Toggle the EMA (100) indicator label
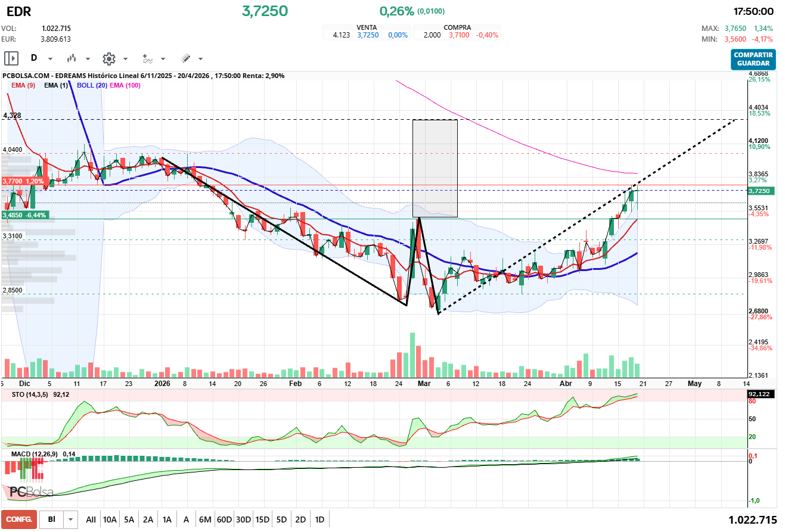The image size is (785, 532). click(x=125, y=85)
